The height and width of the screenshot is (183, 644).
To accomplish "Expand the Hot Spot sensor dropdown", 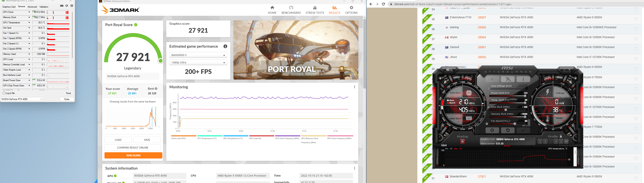I will pos(29,28).
